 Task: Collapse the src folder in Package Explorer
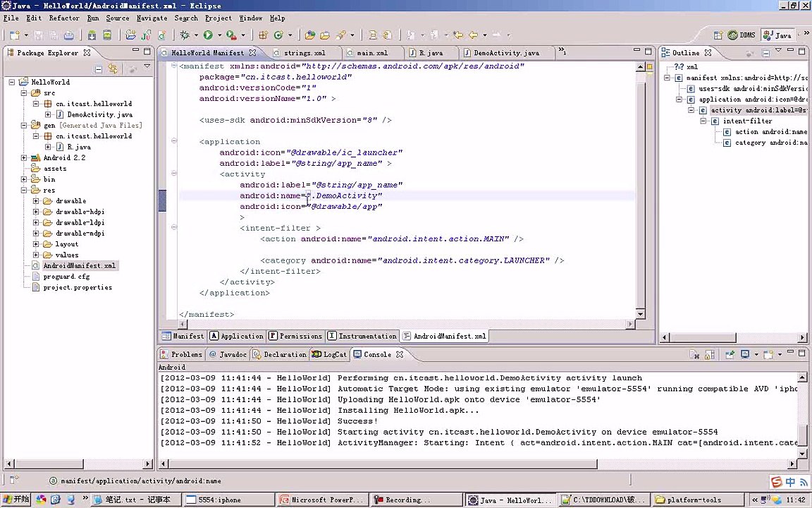pos(25,92)
